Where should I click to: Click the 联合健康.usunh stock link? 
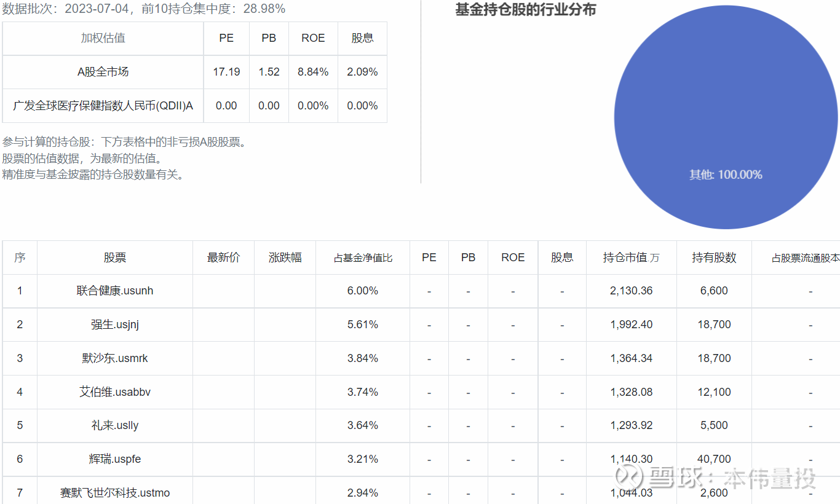(115, 291)
